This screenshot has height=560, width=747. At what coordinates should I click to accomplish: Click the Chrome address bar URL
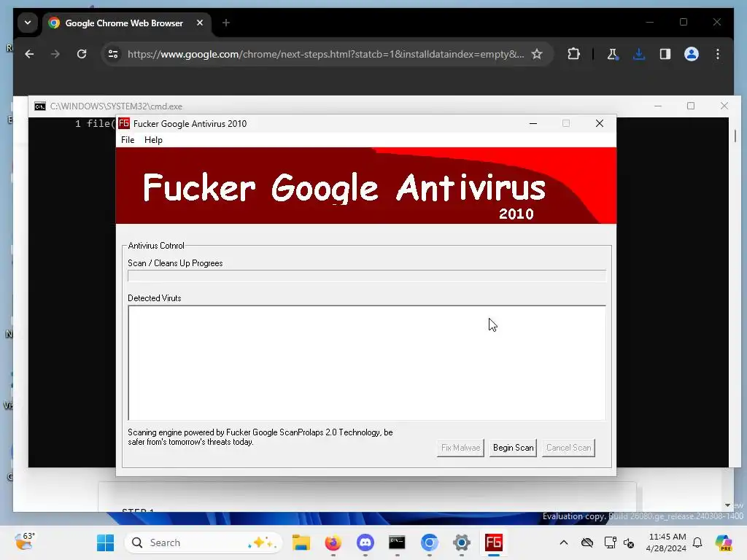point(325,54)
